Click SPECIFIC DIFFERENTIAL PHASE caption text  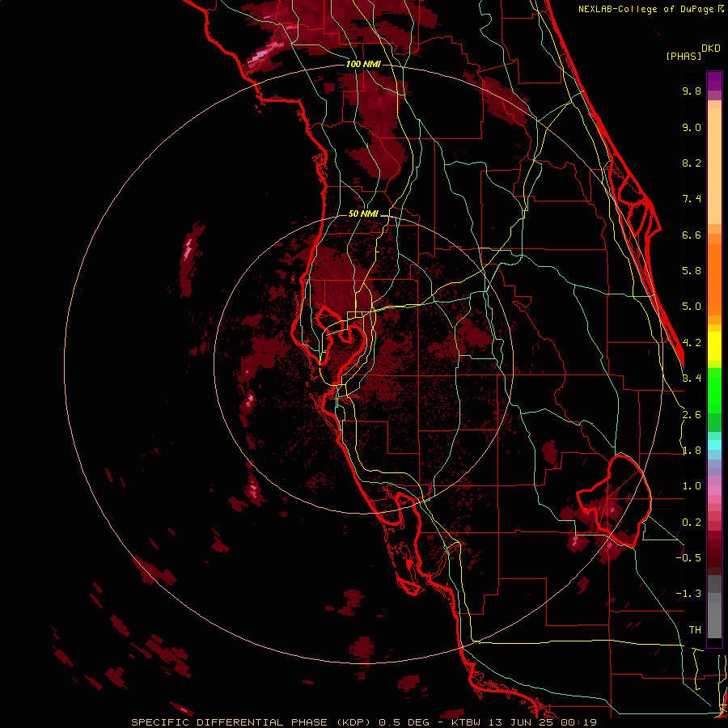[x=230, y=722]
